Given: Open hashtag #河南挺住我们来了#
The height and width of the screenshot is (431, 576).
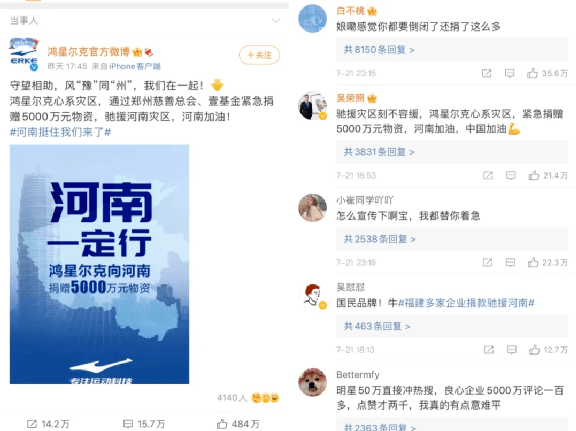Looking at the screenshot, I should click(60, 132).
